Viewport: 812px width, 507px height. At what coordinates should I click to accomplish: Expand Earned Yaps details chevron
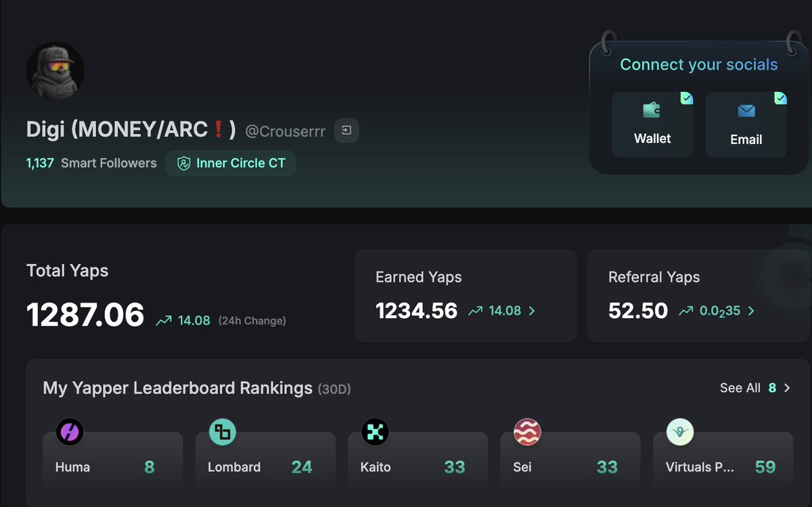tap(532, 311)
